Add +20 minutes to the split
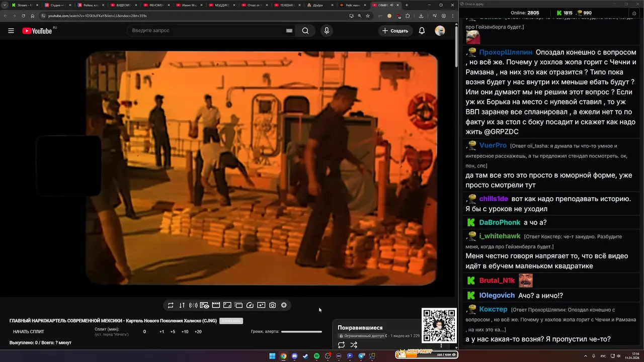644x362 pixels. [198, 332]
